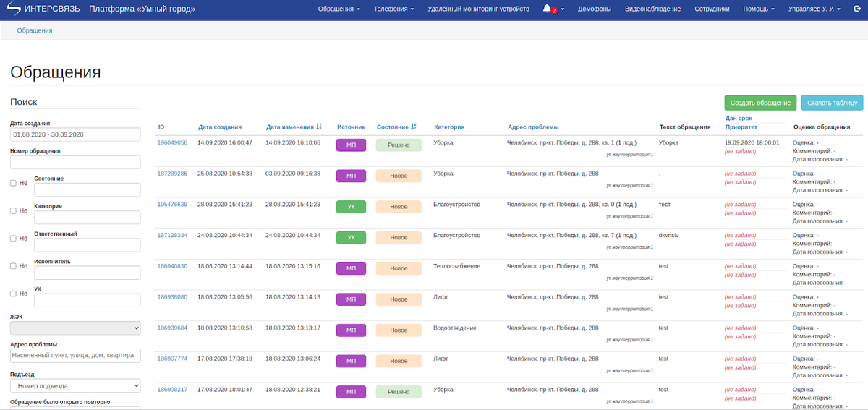868x410 pixels.
Task: Open the Управляев У. У. user menu
Action: pyautogui.click(x=814, y=9)
